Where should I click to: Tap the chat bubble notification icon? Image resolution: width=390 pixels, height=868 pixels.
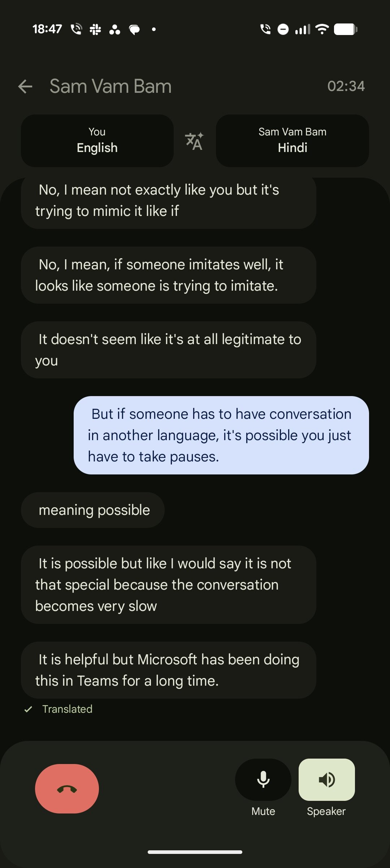coord(134,30)
